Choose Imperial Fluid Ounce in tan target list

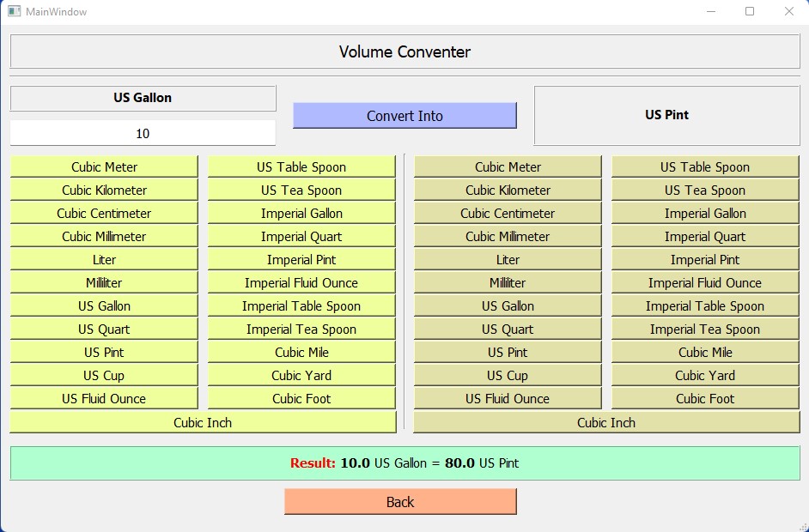[x=705, y=283]
